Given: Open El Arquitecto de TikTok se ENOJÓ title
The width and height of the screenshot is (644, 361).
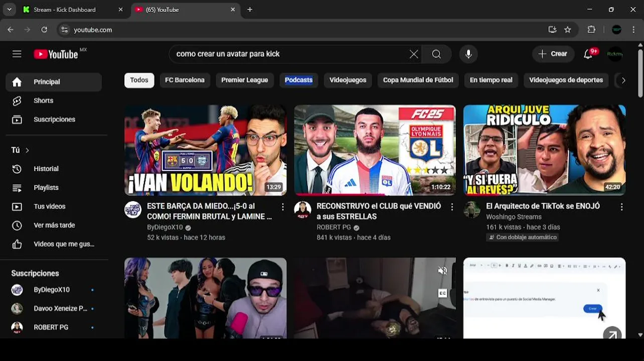Looking at the screenshot, I should tap(543, 206).
